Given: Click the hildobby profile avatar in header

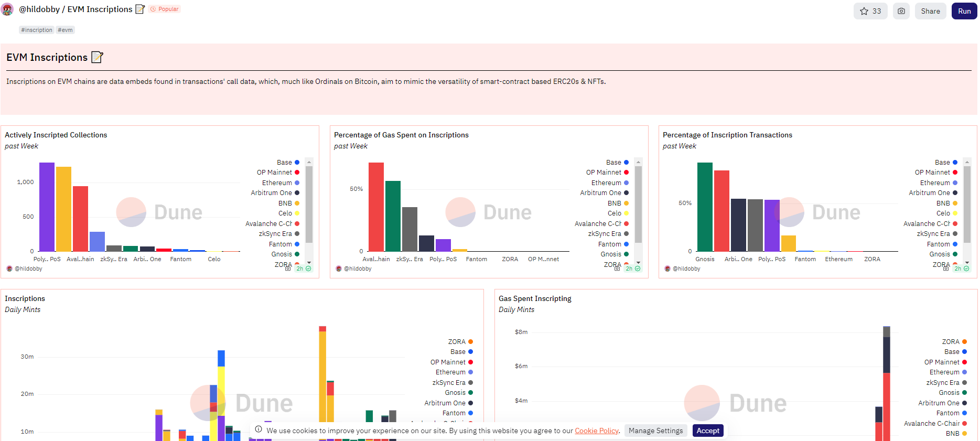Looking at the screenshot, I should [x=7, y=9].
